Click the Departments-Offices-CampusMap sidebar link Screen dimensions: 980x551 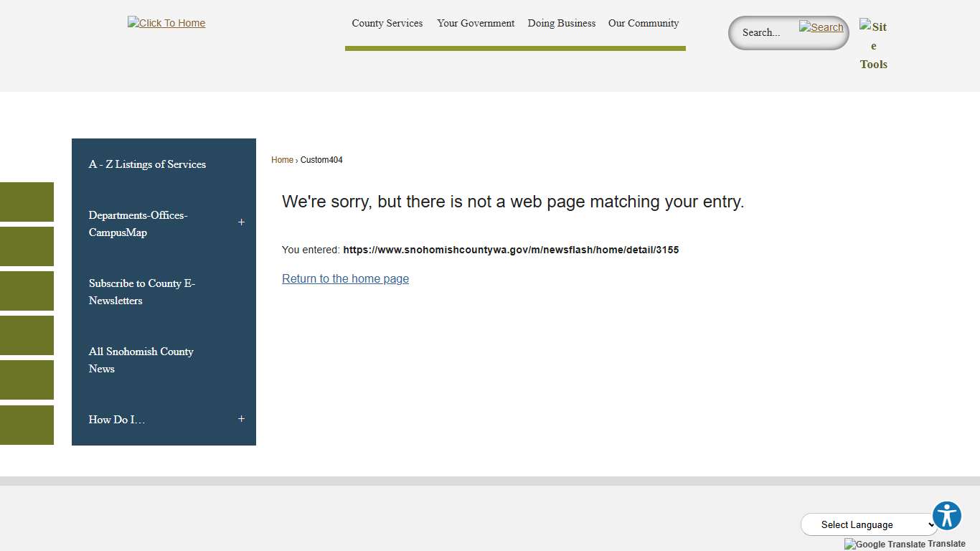[x=138, y=224]
